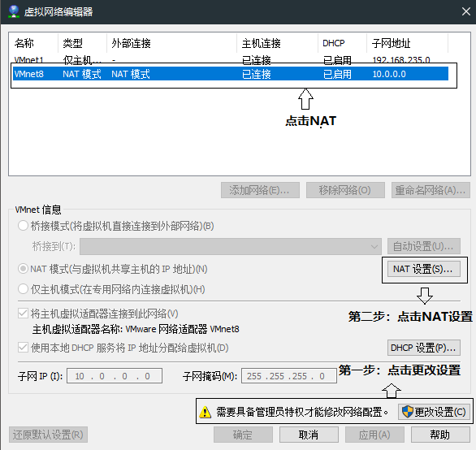This screenshot has height=450, width=476.
Task: Open DHCP 设置(P)... dialog
Action: tap(424, 348)
